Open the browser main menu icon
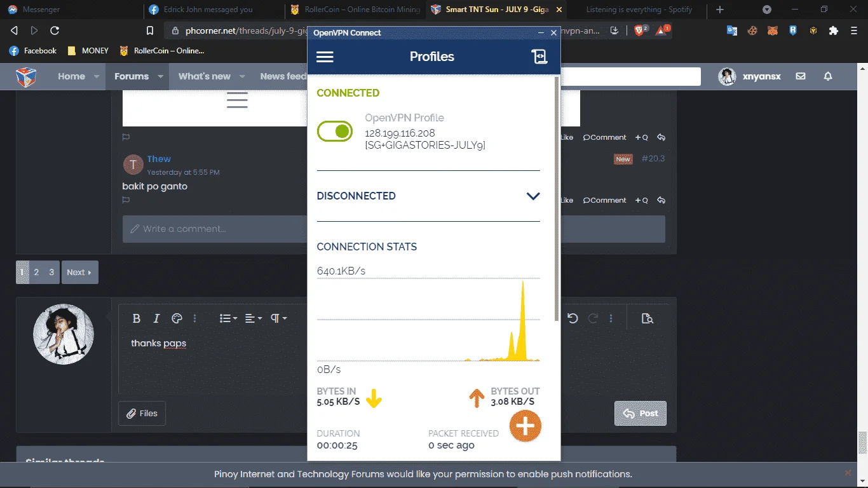The width and height of the screenshot is (868, 488). [x=854, y=30]
